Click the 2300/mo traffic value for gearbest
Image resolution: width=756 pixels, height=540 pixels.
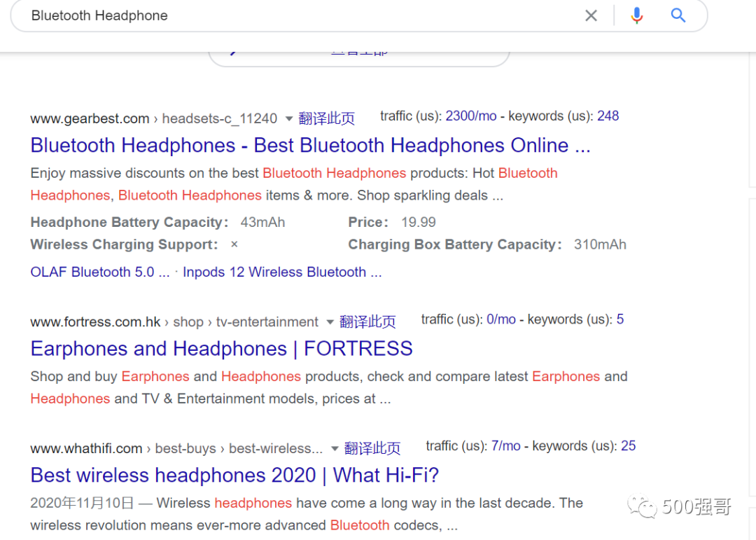(x=470, y=116)
